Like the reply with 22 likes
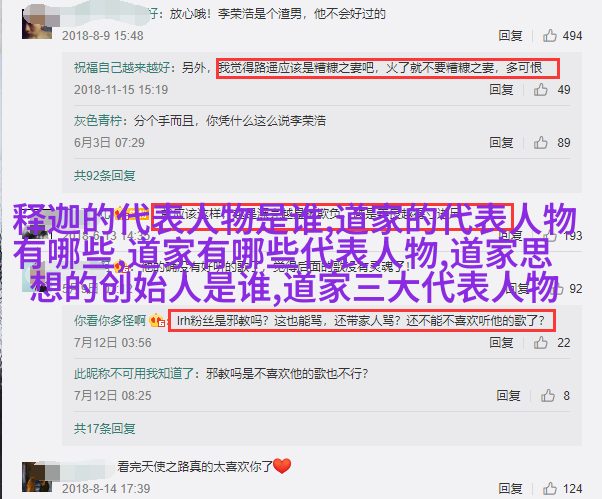602x499 pixels. (541, 342)
